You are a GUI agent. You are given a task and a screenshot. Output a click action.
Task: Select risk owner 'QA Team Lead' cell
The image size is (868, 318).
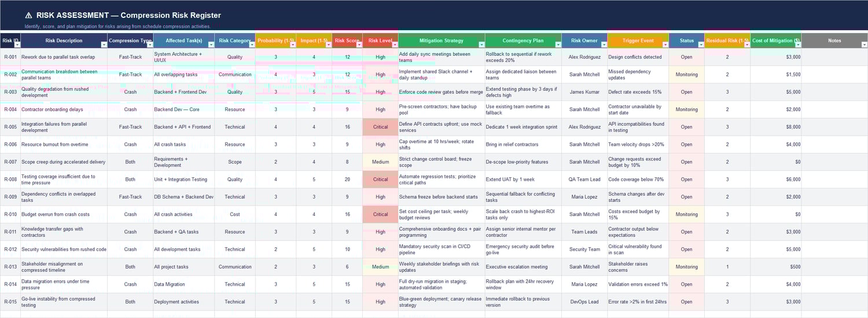(584, 180)
